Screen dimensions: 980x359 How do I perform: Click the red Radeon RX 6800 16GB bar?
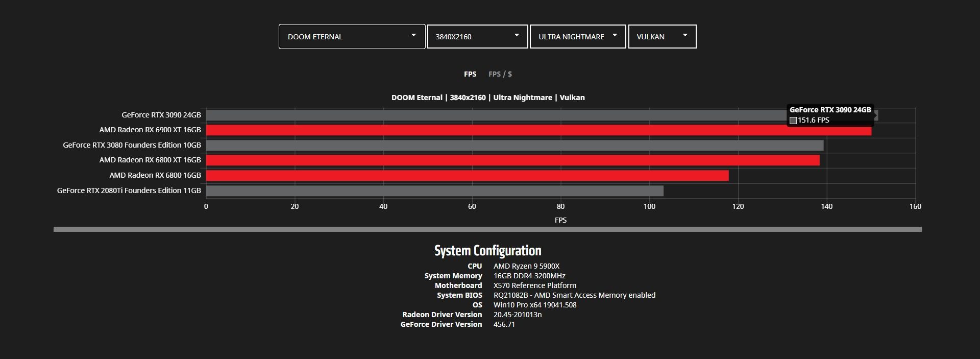coord(467,176)
